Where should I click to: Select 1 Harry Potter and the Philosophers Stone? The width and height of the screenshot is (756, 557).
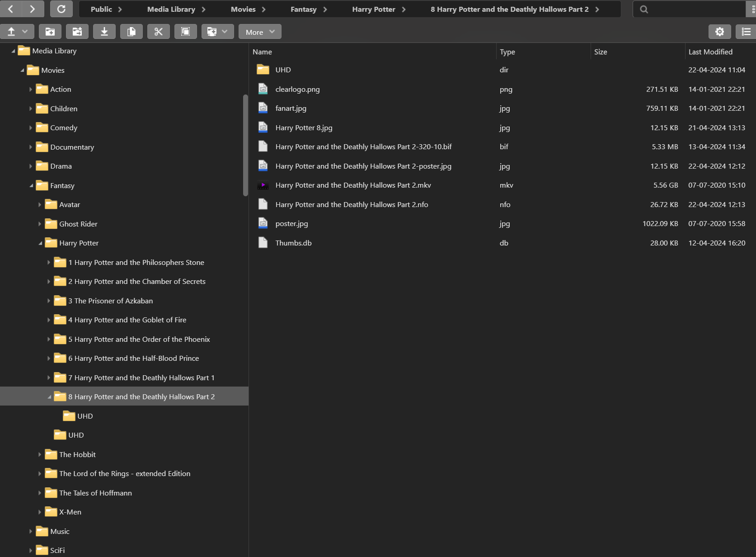click(x=136, y=262)
